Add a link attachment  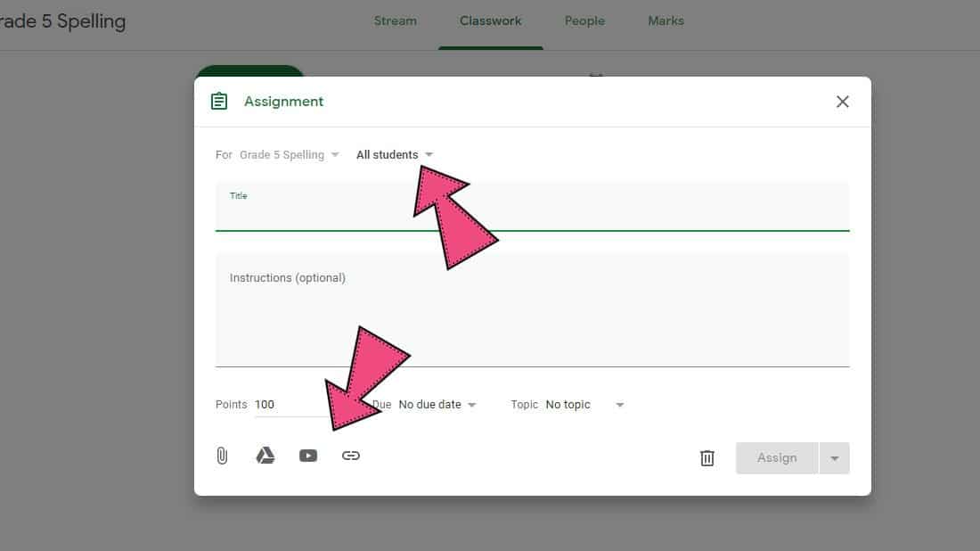pos(351,456)
